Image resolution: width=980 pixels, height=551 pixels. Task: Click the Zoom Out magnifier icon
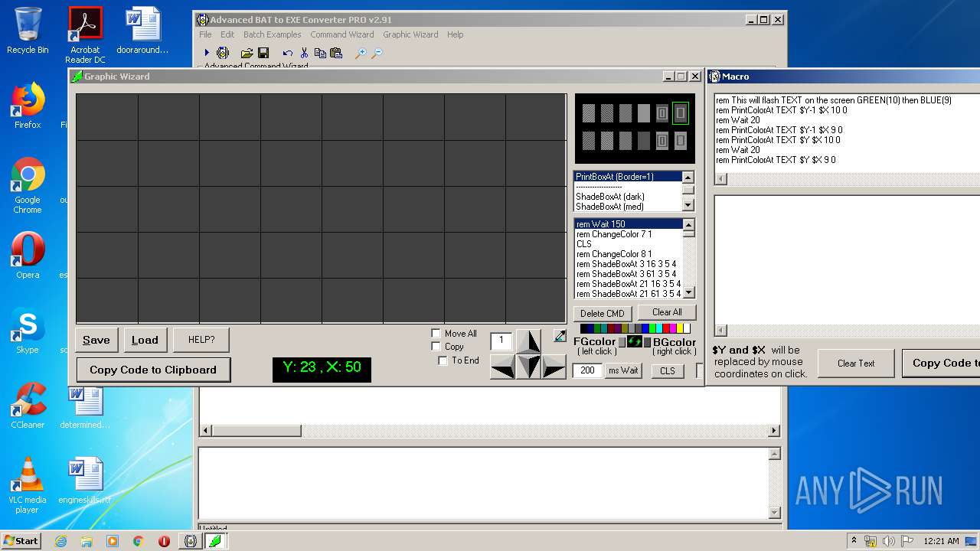point(377,53)
